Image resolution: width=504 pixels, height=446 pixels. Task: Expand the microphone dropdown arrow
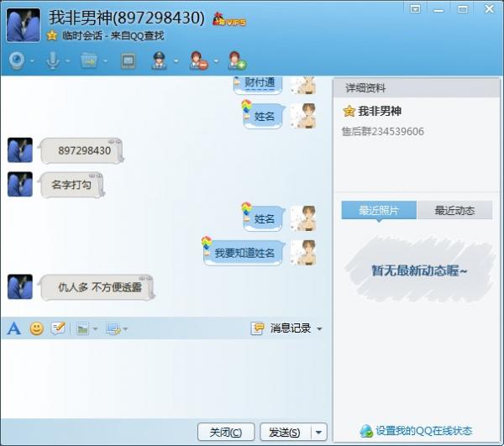click(67, 60)
